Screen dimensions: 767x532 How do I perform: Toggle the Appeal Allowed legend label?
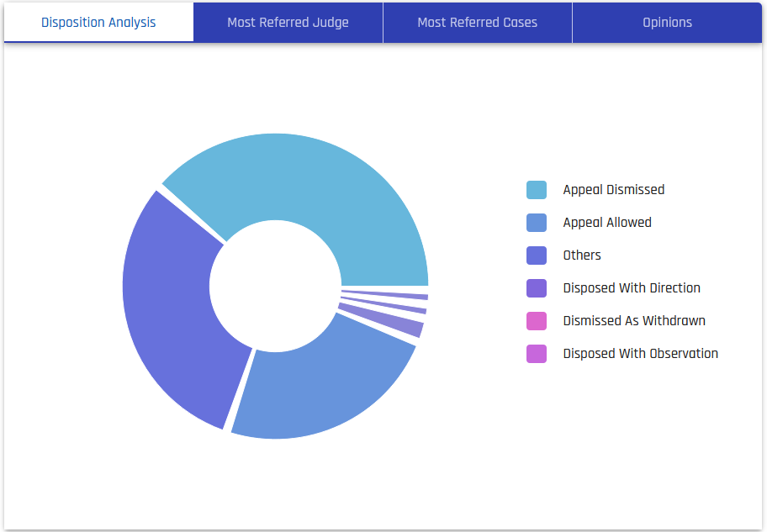coord(607,223)
